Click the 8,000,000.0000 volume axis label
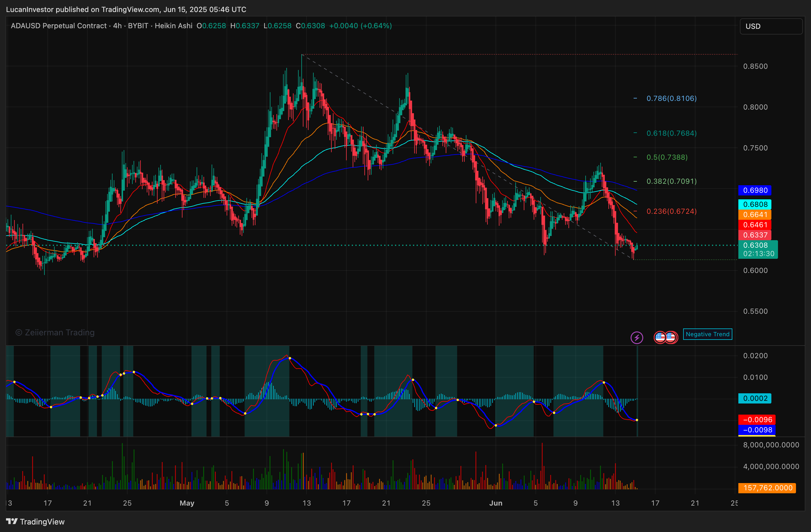The image size is (811, 532). [x=771, y=445]
